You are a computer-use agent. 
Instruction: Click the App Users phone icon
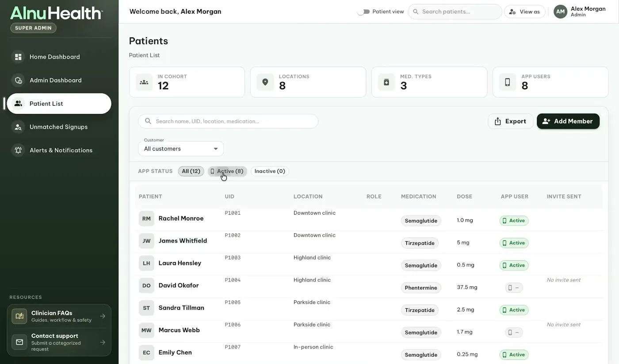[x=508, y=82]
